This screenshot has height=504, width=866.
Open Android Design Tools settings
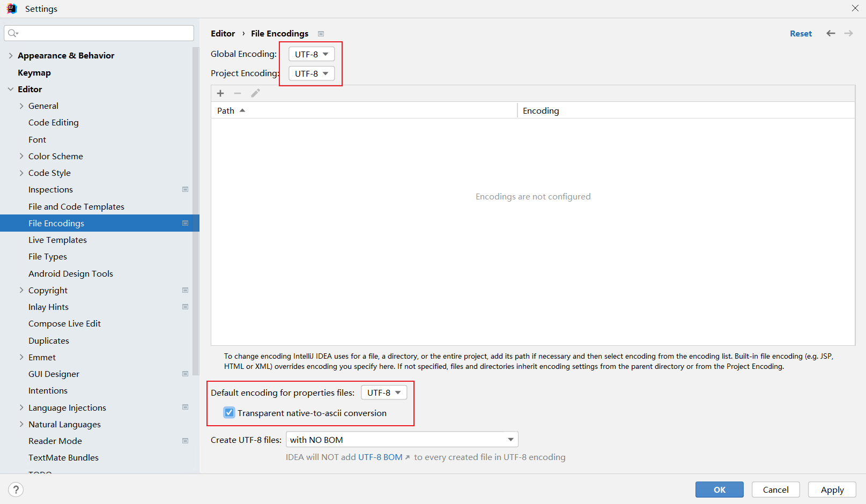[71, 273]
